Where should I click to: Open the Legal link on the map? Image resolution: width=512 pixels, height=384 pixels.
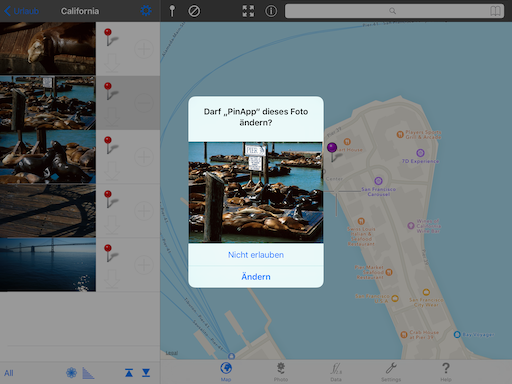(172, 353)
